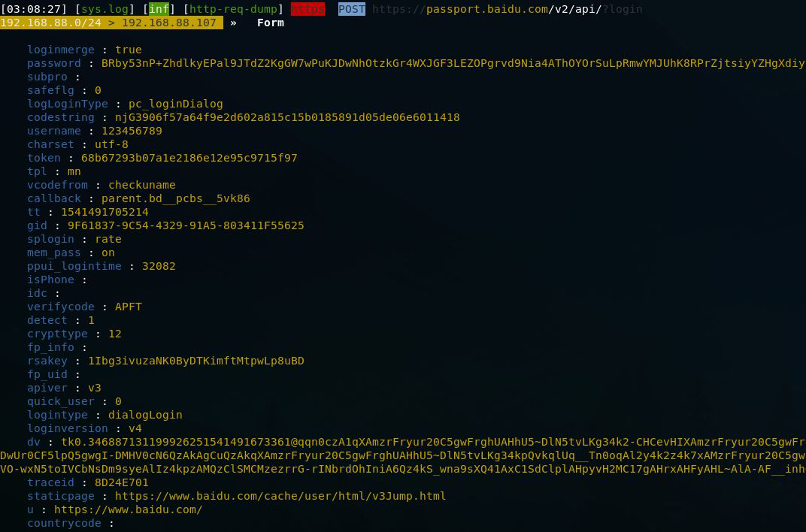This screenshot has width=806, height=532.
Task: Click the verifycode value APFT
Action: [128, 307]
